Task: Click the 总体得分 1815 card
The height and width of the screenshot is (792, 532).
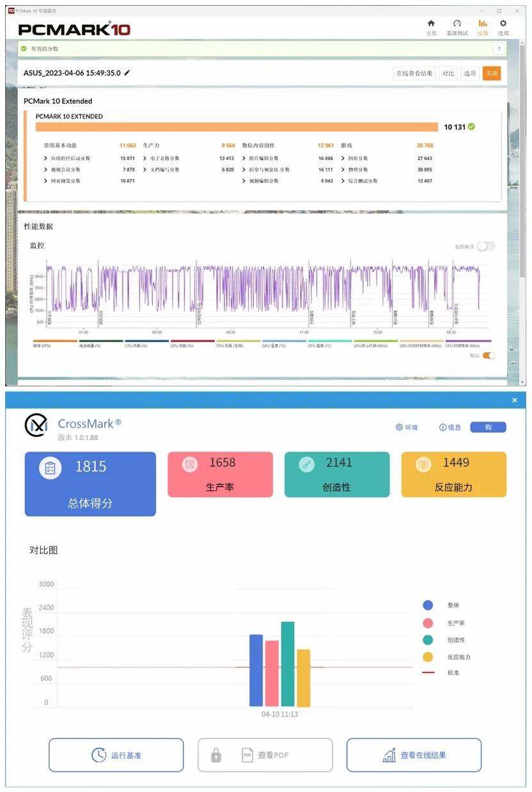Action: click(90, 484)
